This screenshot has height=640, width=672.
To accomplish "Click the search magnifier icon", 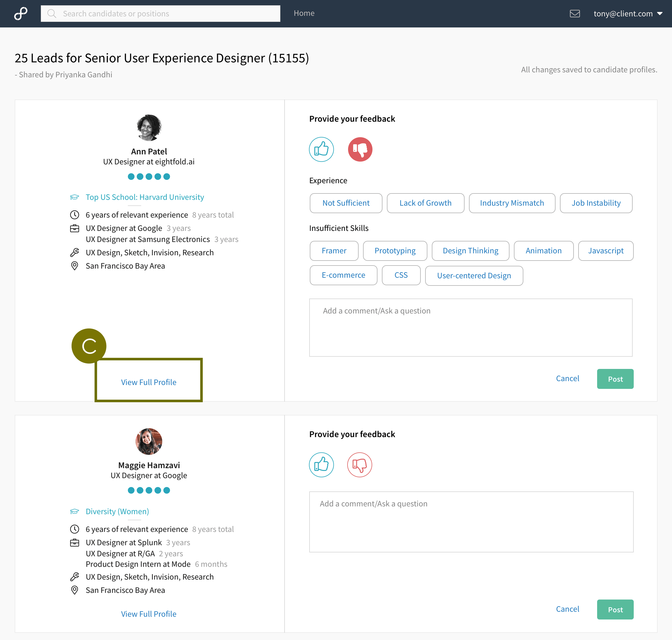I will click(52, 14).
